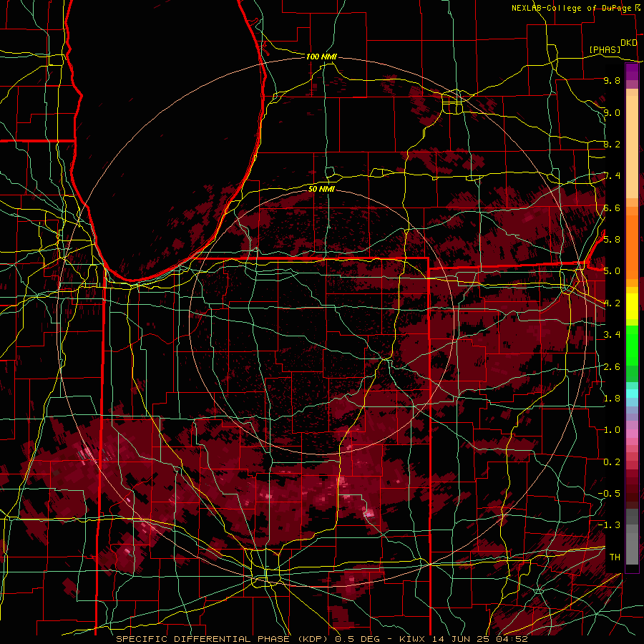Click the DKD label above color scale
The height and width of the screenshot is (644, 644).
[628, 43]
